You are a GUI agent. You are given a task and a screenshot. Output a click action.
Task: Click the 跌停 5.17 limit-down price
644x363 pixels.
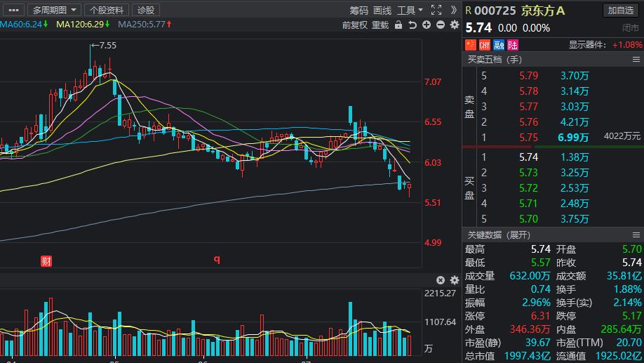631,316
